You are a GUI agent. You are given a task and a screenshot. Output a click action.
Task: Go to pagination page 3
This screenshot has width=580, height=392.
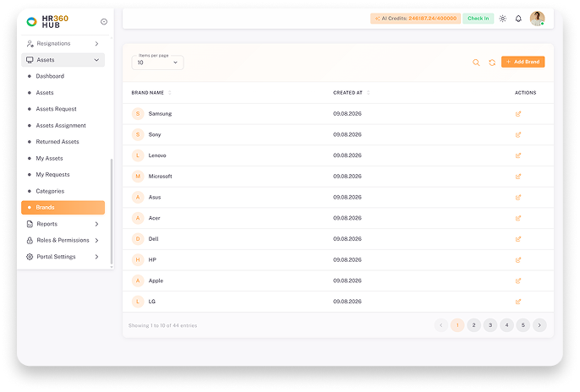click(x=490, y=325)
